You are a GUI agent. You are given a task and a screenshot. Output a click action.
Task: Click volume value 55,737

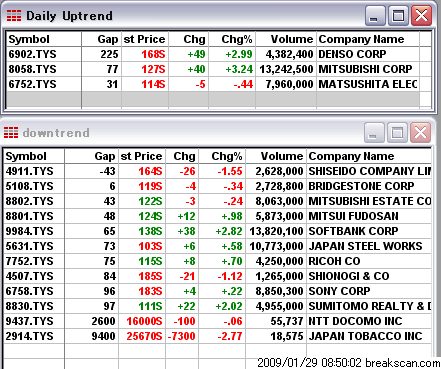(x=287, y=321)
